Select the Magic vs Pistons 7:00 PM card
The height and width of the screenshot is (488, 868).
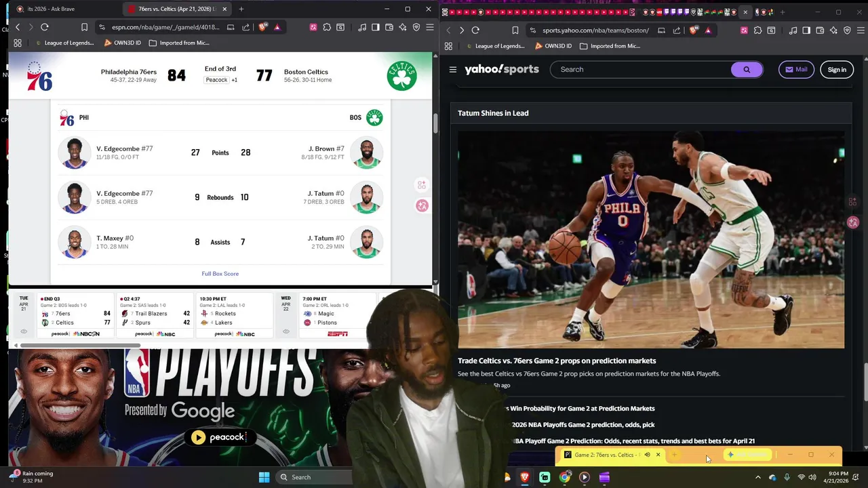tap(337, 316)
